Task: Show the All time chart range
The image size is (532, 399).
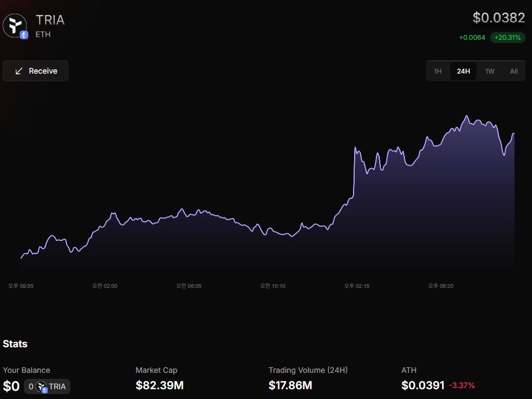Action: 513,71
